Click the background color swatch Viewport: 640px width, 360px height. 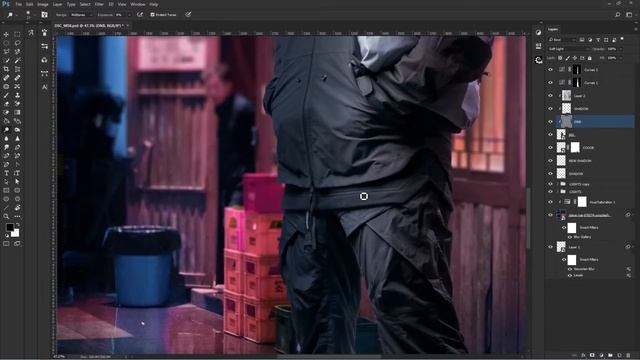click(15, 233)
